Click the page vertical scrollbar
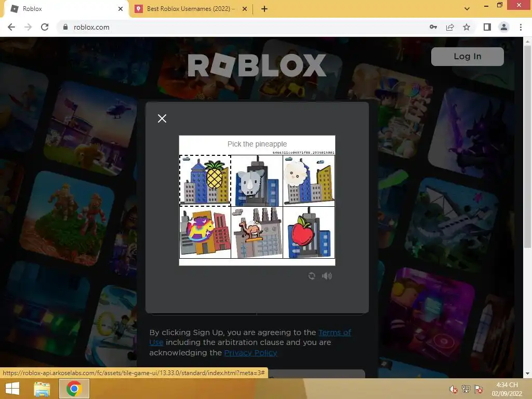This screenshot has height=399, width=532. [527, 146]
